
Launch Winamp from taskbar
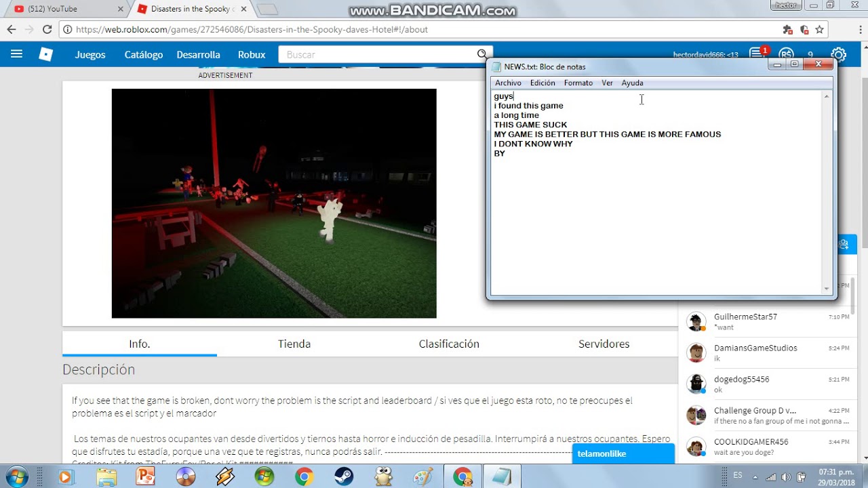coord(224,476)
